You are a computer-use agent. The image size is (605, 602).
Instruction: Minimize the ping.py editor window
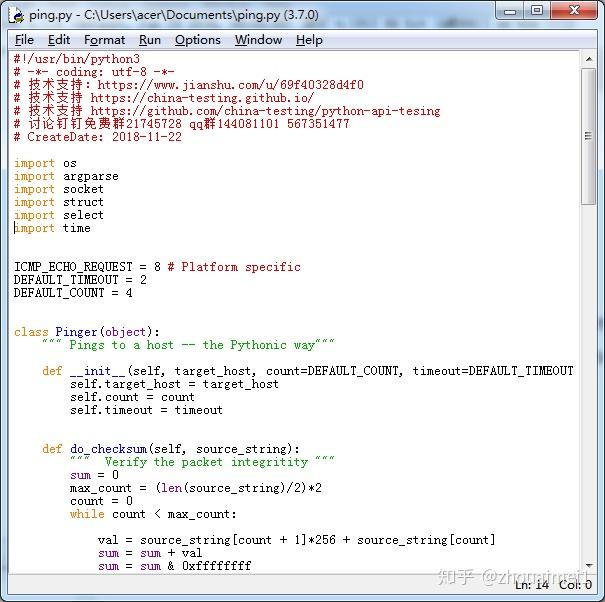pyautogui.click(x=511, y=11)
